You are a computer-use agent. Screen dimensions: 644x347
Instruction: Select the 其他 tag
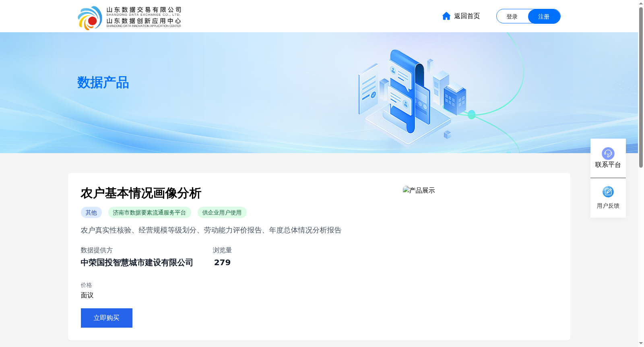tap(91, 212)
